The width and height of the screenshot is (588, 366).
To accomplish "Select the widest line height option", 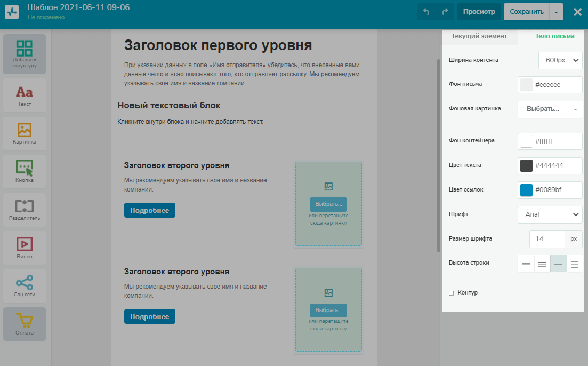I will point(575,264).
